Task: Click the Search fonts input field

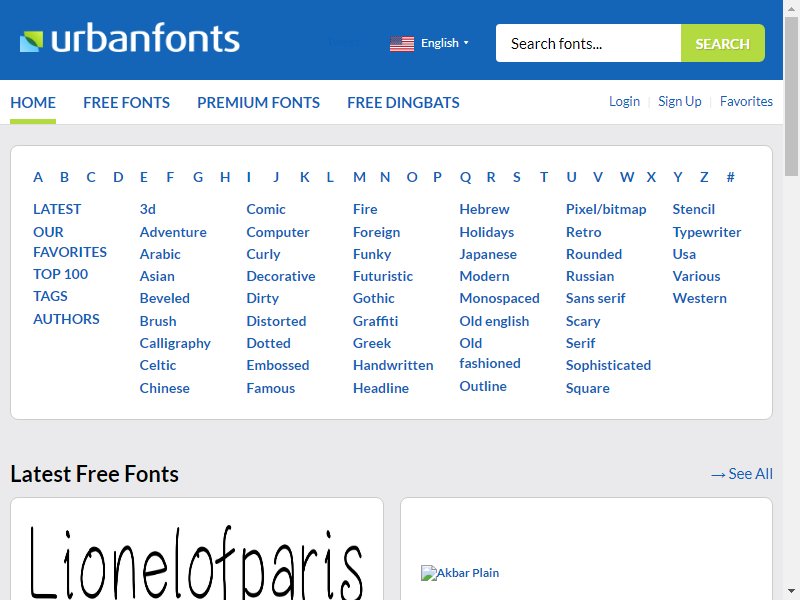Action: click(588, 43)
